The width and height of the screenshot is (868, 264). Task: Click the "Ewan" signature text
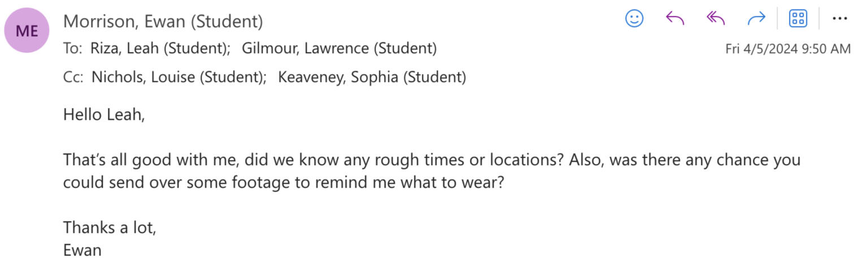pos(82,250)
